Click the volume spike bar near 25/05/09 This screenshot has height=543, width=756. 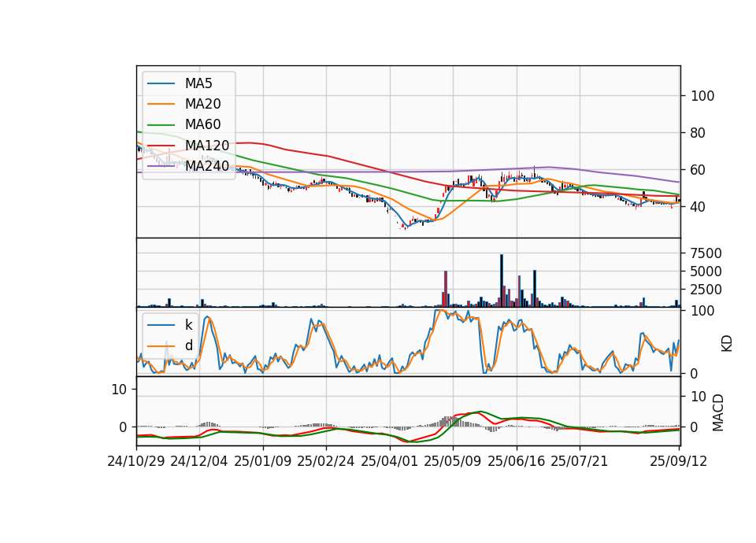446,289
